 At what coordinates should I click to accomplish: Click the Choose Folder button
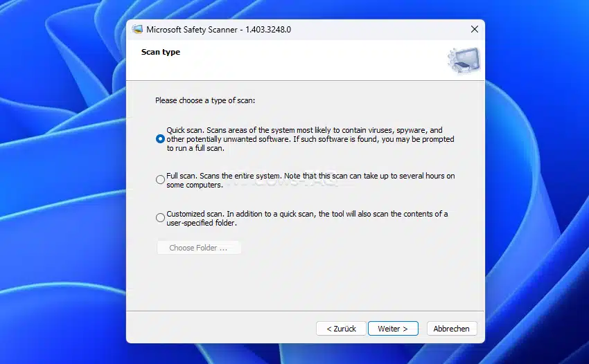199,248
